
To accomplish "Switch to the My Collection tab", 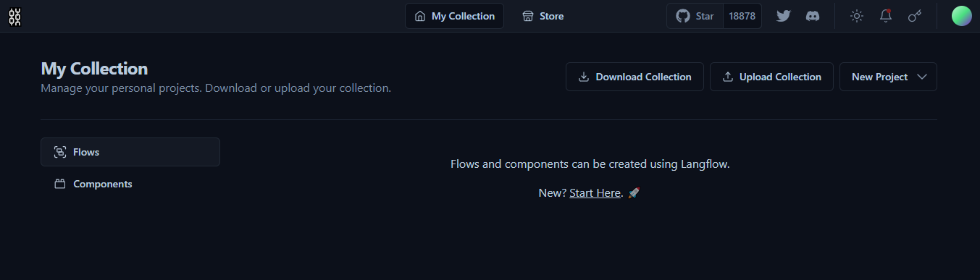I will pos(454,16).
